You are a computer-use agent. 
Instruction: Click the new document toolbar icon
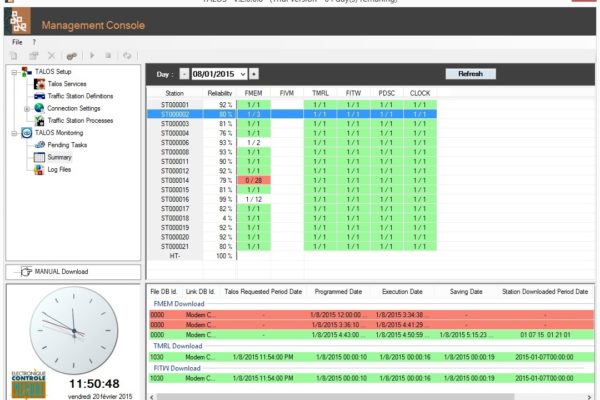point(14,56)
